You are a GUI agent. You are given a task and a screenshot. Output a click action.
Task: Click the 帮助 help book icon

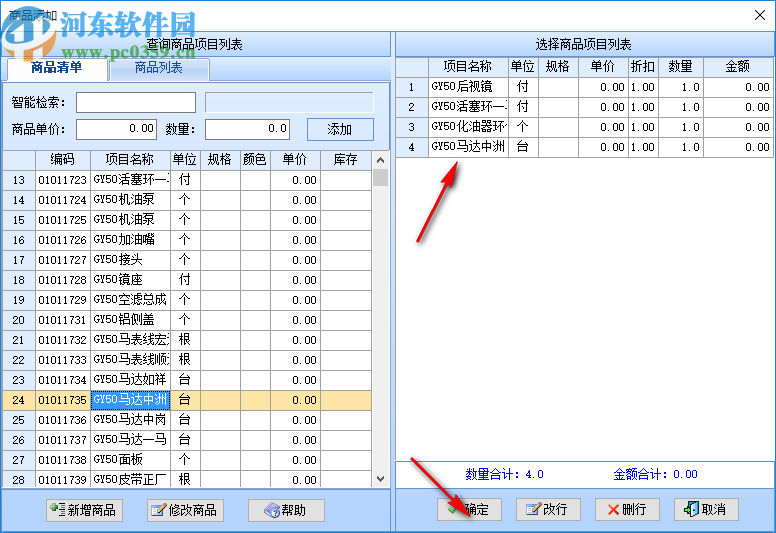(x=273, y=510)
